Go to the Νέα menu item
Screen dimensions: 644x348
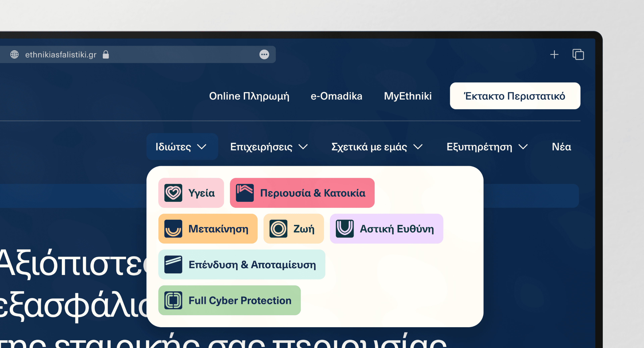pos(561,147)
